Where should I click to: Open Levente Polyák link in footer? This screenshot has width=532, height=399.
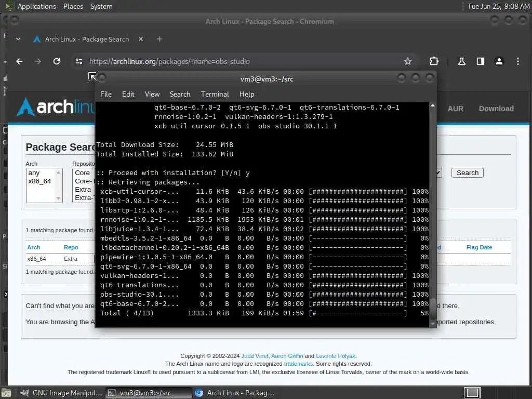point(336,356)
